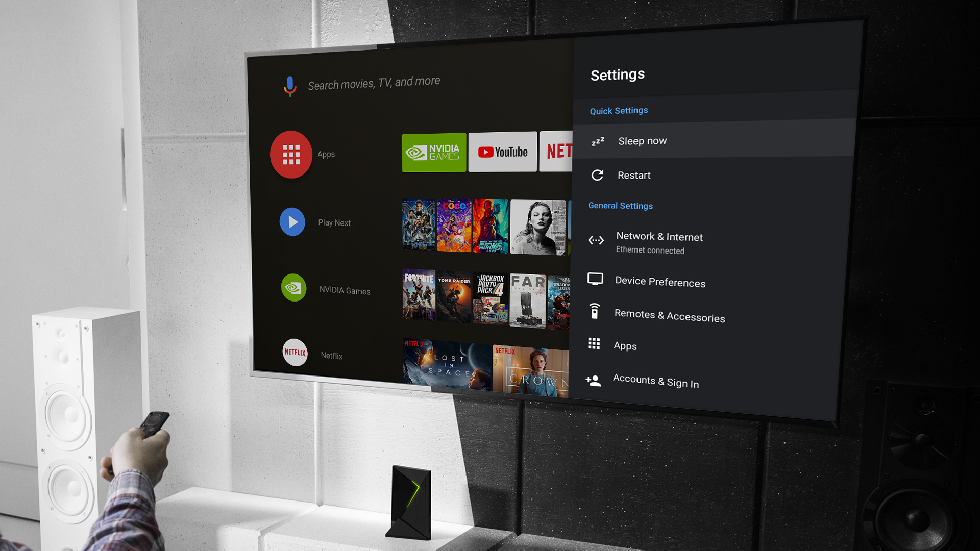Click the Play Next button icon

coord(293,222)
